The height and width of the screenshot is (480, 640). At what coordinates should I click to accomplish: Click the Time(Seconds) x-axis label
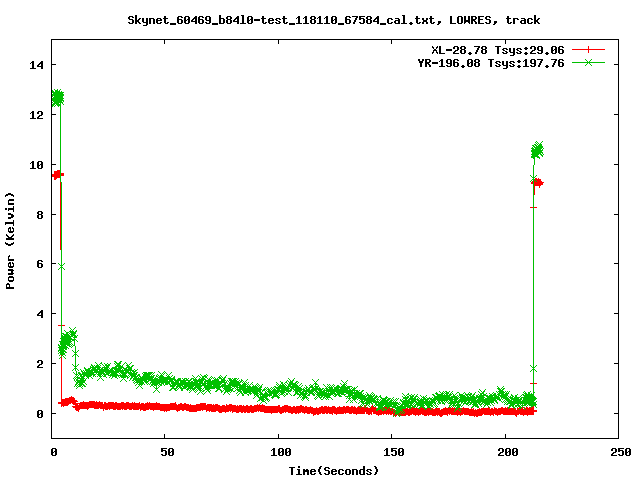(333, 471)
